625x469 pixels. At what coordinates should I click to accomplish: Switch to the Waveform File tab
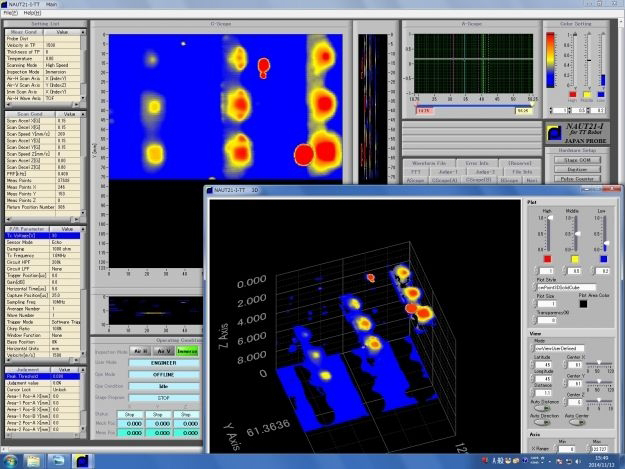coord(427,162)
